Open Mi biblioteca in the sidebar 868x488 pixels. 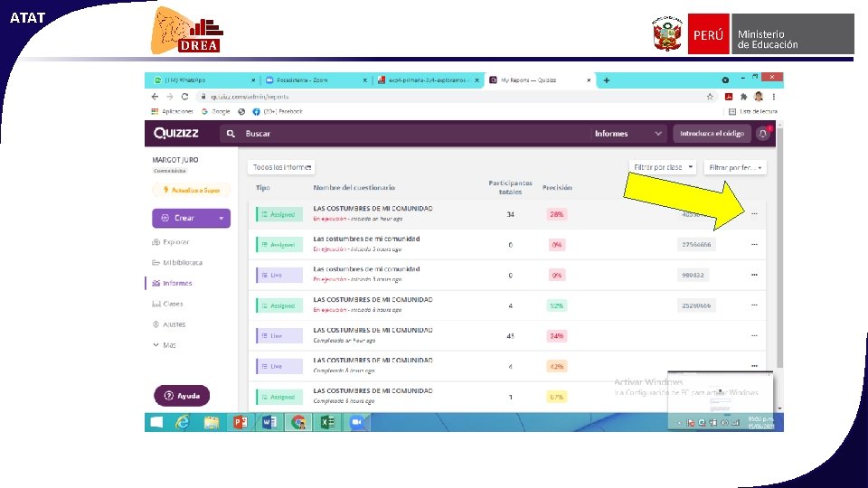[177, 262]
